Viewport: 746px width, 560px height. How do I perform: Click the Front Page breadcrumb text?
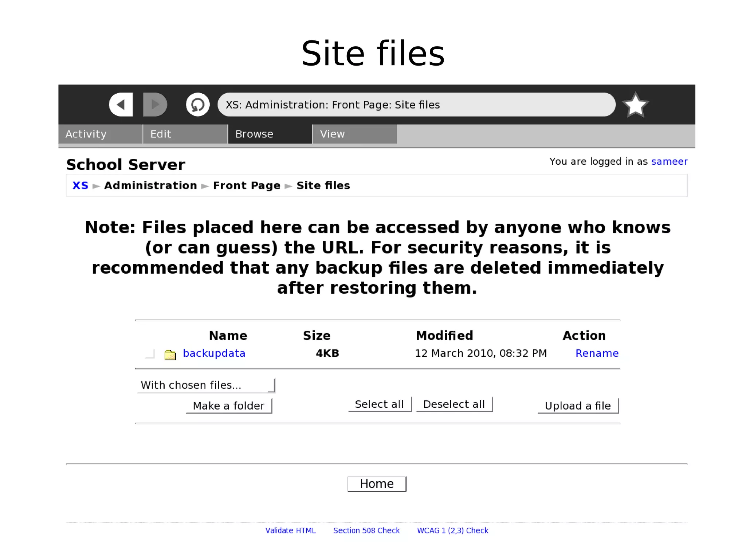247,185
